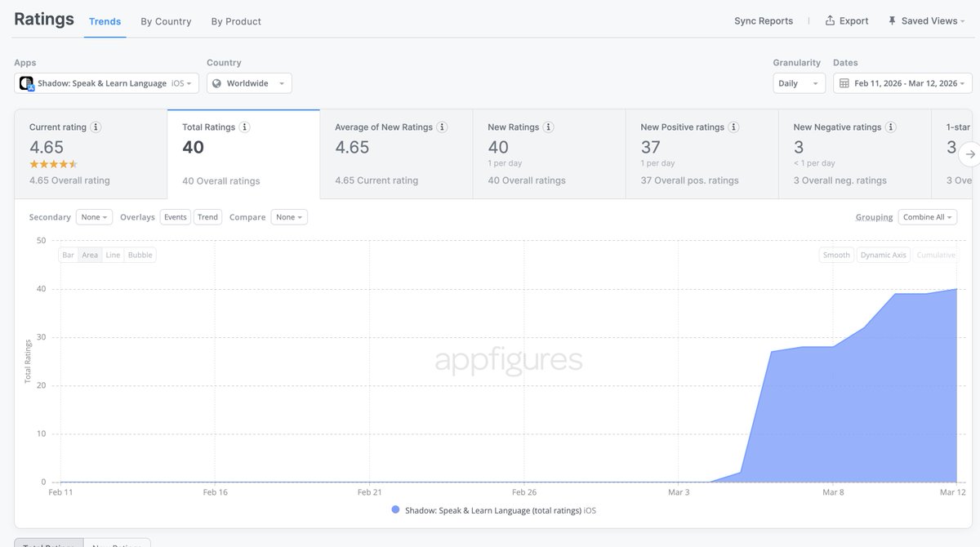Click info icon next to New Negative ratings

point(891,127)
